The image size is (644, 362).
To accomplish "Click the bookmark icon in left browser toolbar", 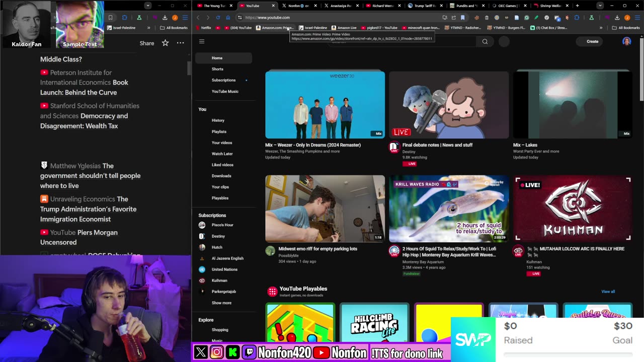I will 110,18.
